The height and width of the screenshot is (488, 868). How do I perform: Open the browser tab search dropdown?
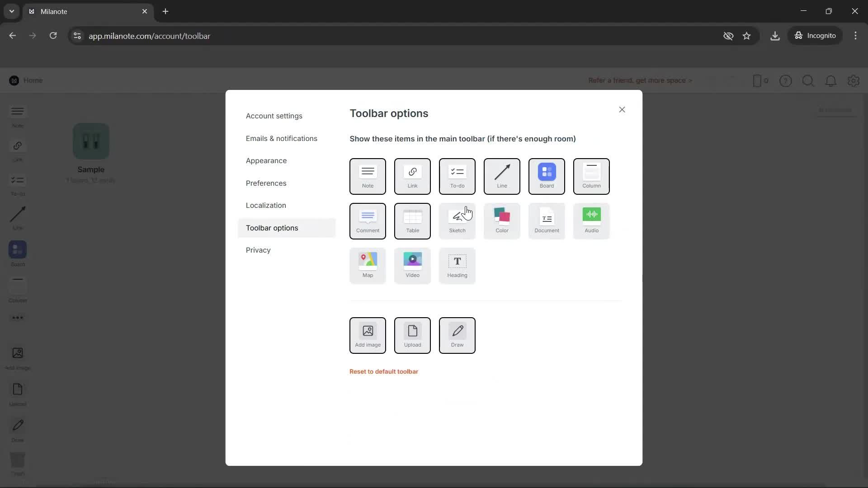pyautogui.click(x=11, y=11)
